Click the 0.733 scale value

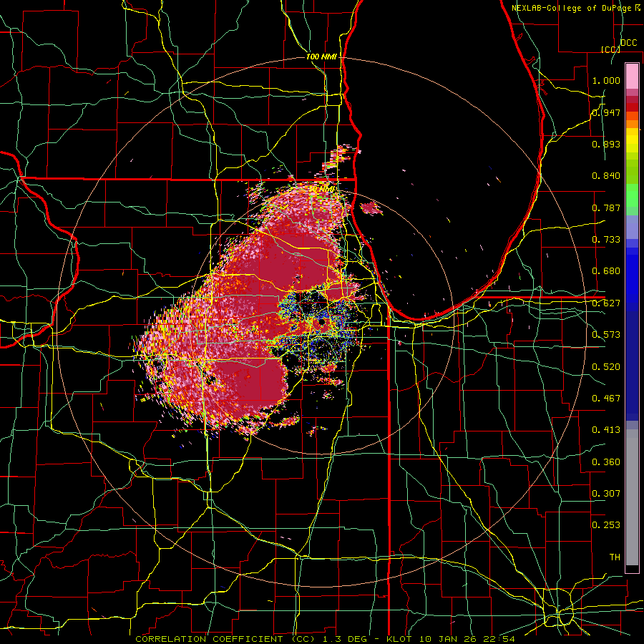606,240
